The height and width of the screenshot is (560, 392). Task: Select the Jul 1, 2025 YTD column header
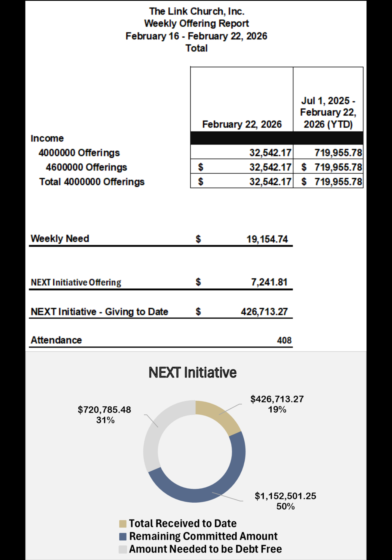click(328, 112)
